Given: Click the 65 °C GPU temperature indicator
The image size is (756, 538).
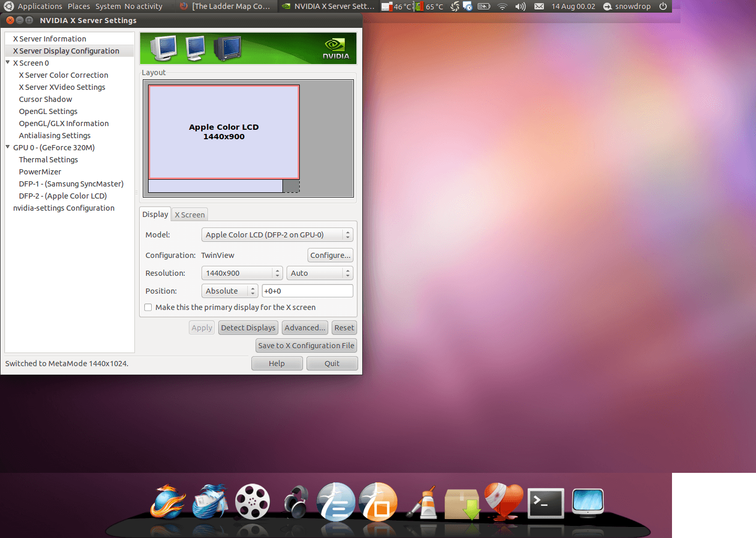Looking at the screenshot, I should pyautogui.click(x=429, y=6).
